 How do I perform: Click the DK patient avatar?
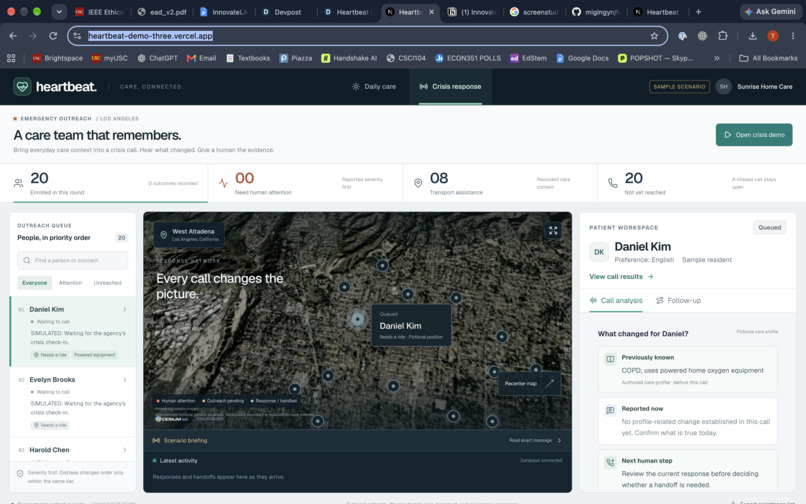click(x=599, y=252)
